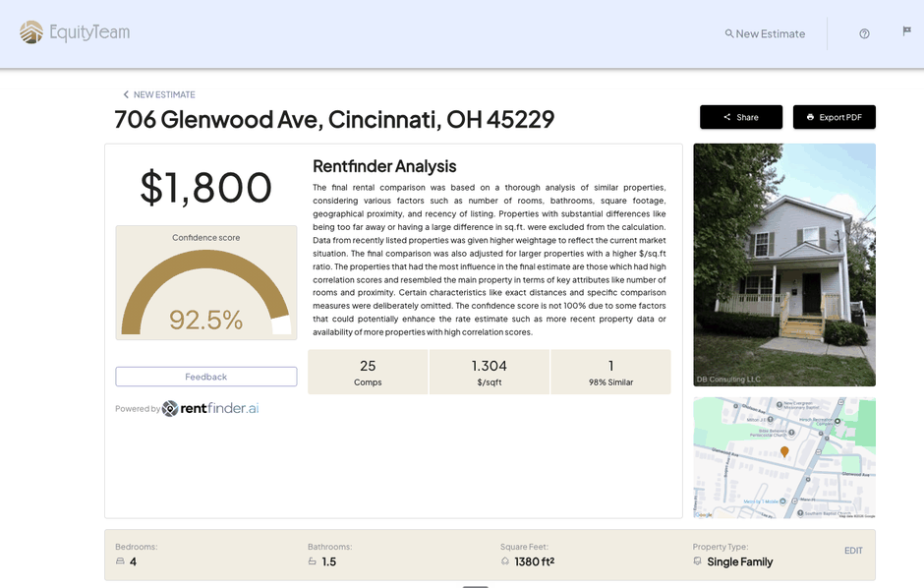Open New Estimate search in header

coord(765,34)
